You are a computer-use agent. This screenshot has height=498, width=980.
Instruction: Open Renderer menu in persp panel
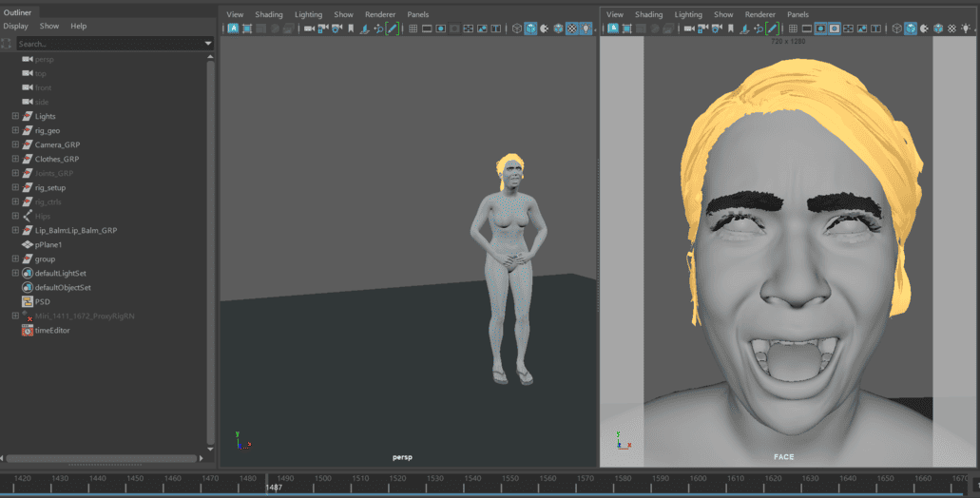(x=380, y=14)
